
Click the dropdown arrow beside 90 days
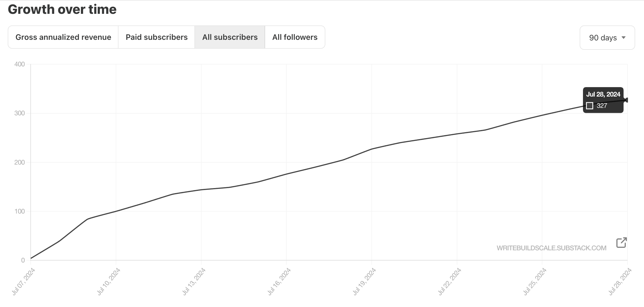(624, 38)
